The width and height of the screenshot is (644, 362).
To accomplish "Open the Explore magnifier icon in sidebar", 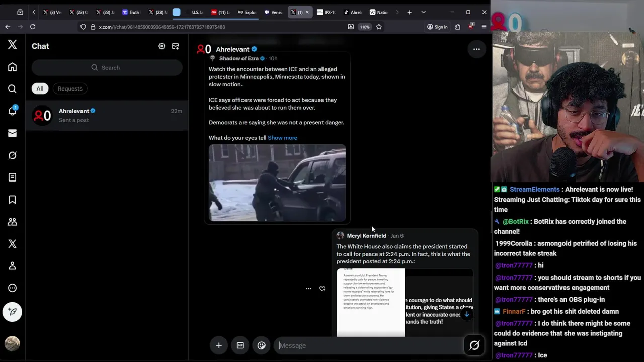I will 12,89.
